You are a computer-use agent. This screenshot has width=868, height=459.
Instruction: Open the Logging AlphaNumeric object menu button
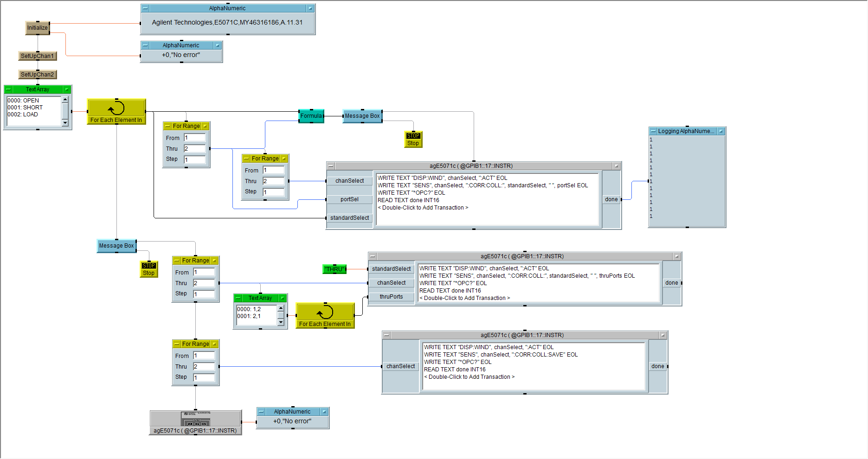point(653,131)
